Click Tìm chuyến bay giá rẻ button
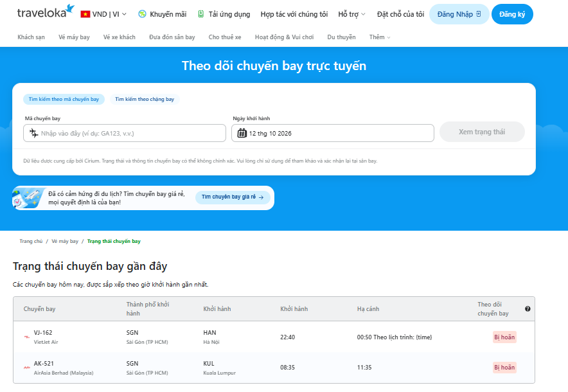The image size is (568, 392). point(233,197)
